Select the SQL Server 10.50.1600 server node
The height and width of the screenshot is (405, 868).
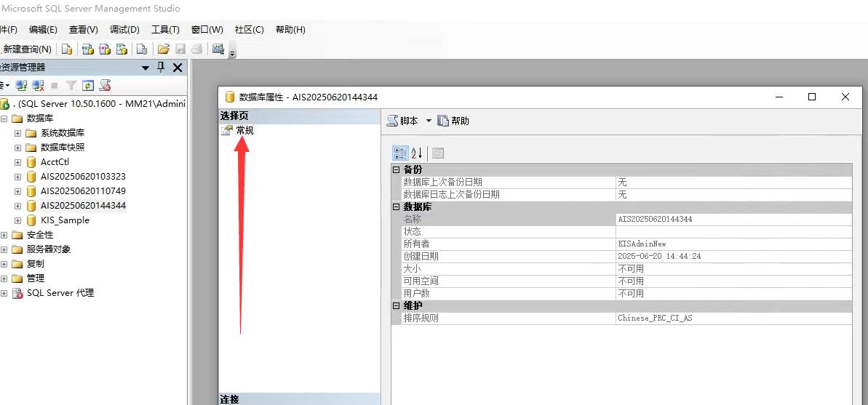99,104
